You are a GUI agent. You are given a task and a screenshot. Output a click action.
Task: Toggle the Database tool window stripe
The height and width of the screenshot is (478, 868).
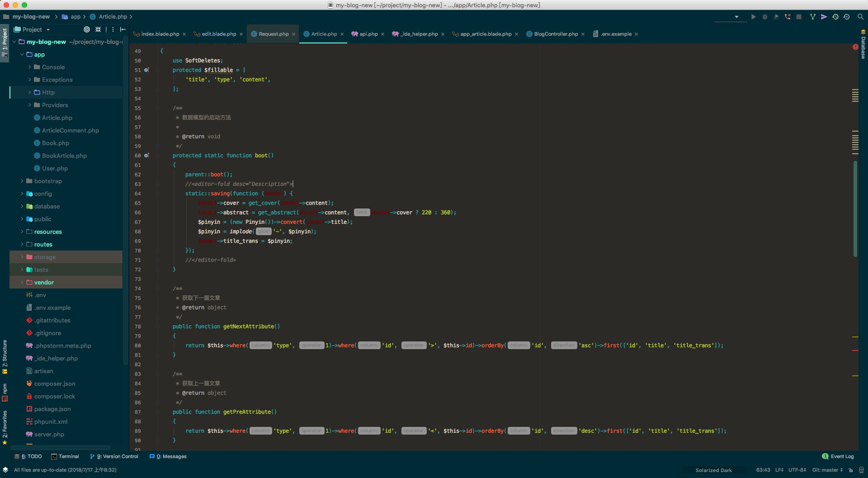click(x=863, y=44)
